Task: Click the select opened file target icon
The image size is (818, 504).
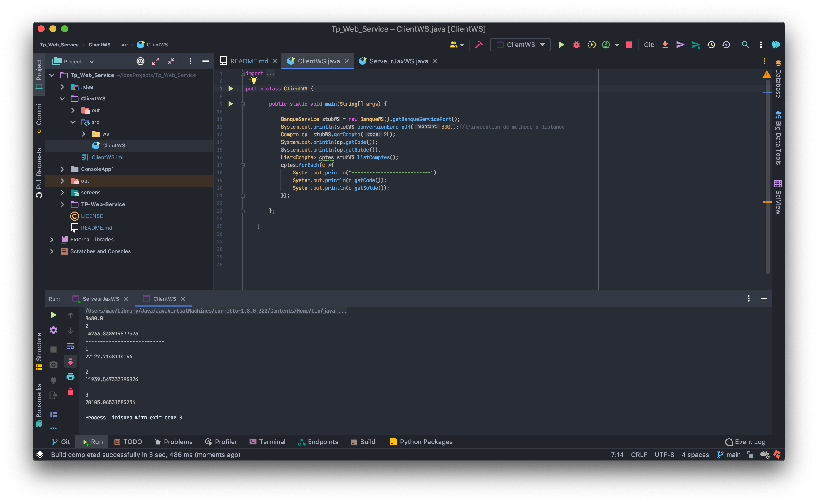Action: (140, 61)
